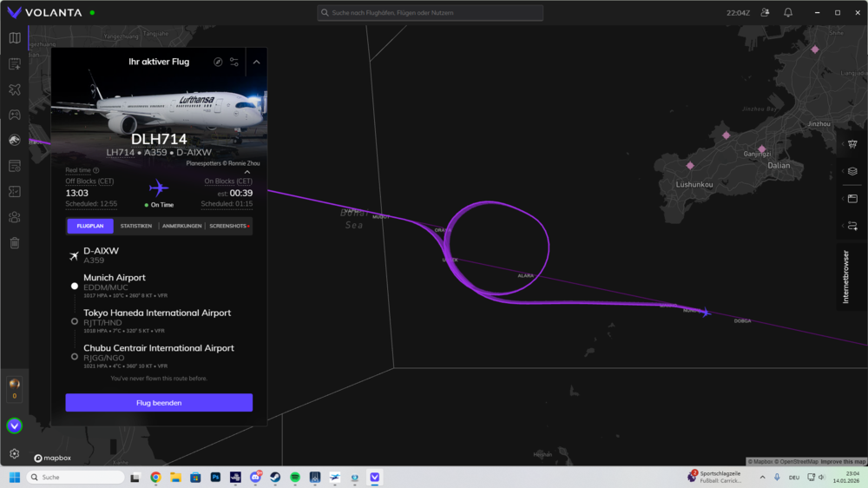Screen dimensions: 868x488
Task: Open the aircraft fleet sidebar icon
Action: (x=15, y=89)
